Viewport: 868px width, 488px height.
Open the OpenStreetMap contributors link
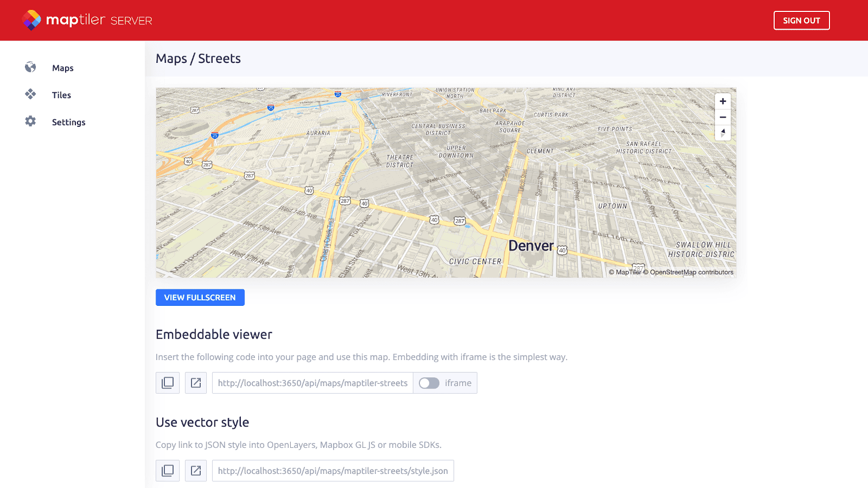tap(689, 273)
